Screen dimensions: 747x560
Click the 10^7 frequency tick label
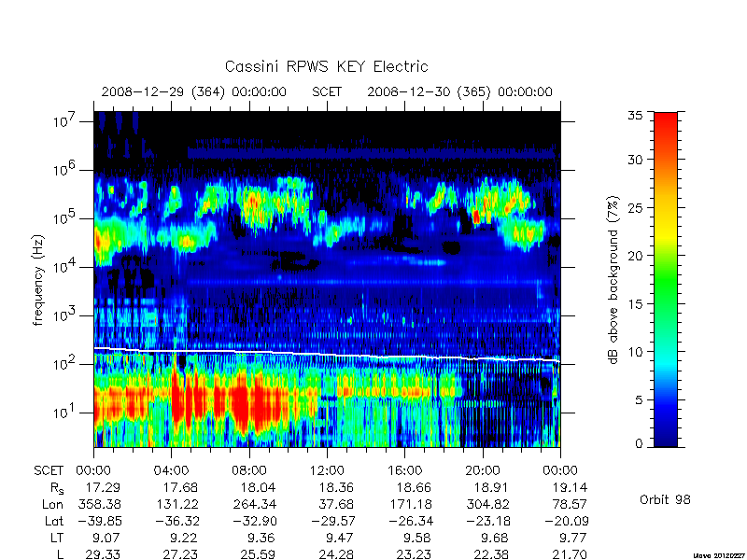click(x=65, y=121)
